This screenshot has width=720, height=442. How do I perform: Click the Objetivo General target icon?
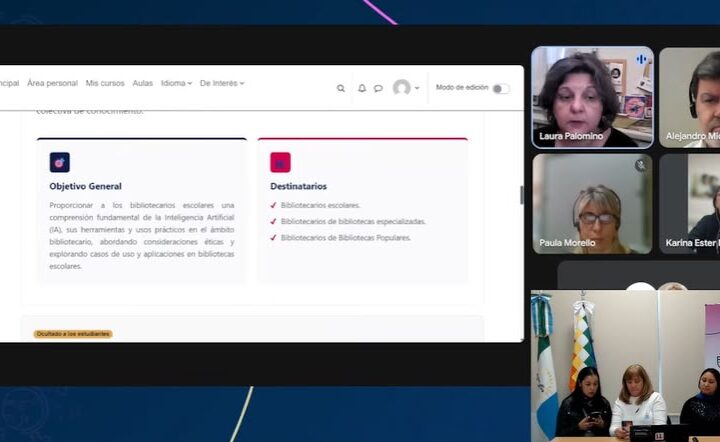(x=60, y=162)
